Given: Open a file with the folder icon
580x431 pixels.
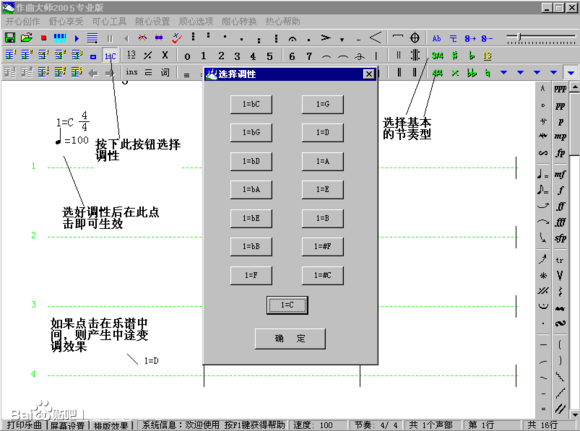Looking at the screenshot, I should pyautogui.click(x=26, y=37).
